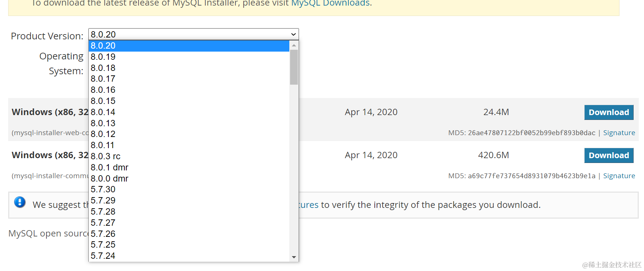This screenshot has height=271, width=644.
Task: Visit the MySQL Downloads link
Action: pos(330,3)
